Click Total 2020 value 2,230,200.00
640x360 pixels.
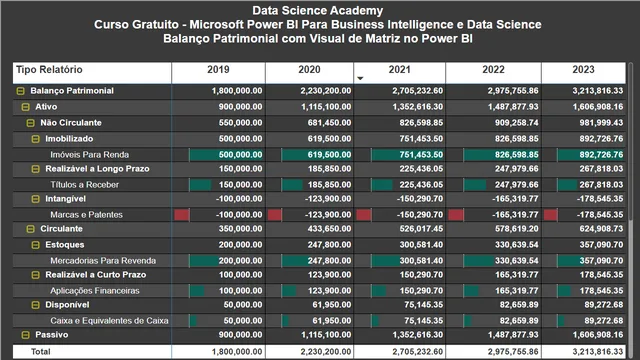coord(326,351)
